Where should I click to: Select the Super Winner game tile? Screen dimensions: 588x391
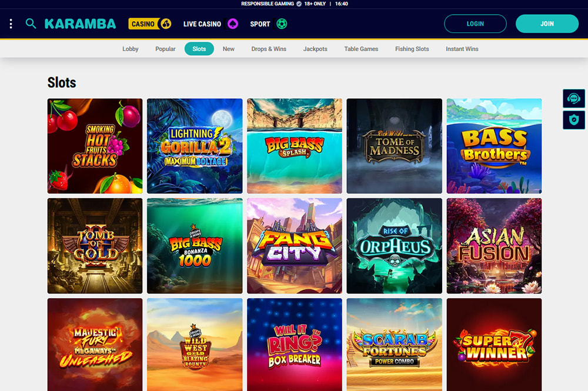[495, 345]
